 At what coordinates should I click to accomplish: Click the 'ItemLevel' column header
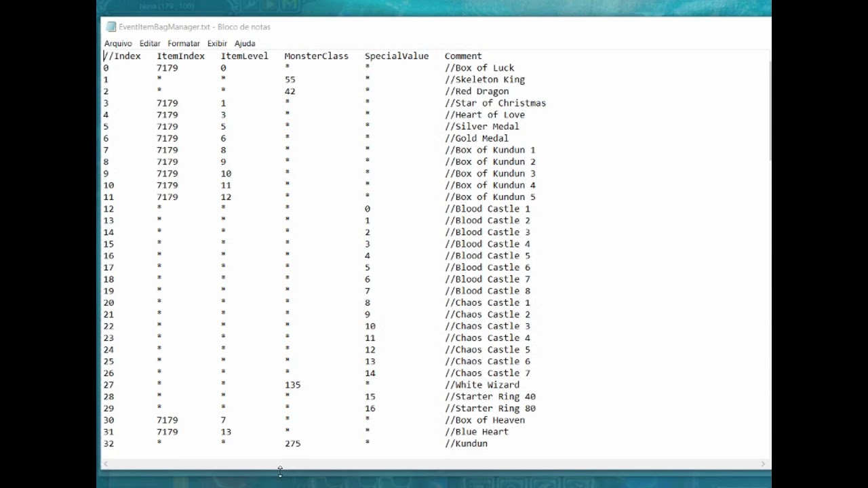click(244, 56)
